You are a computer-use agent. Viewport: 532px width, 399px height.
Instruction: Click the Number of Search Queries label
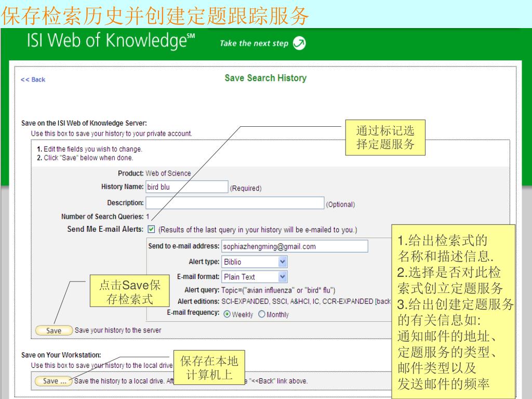point(102,217)
